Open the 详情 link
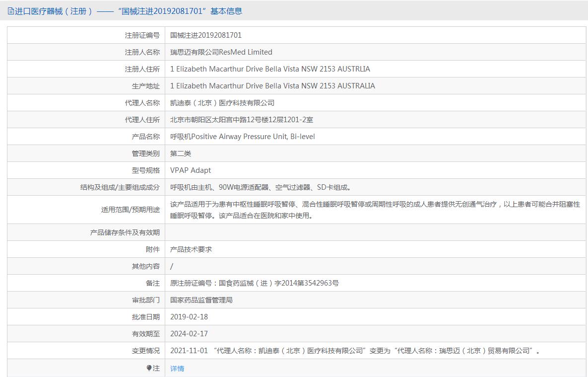The height and width of the screenshot is (377, 588). (x=177, y=369)
